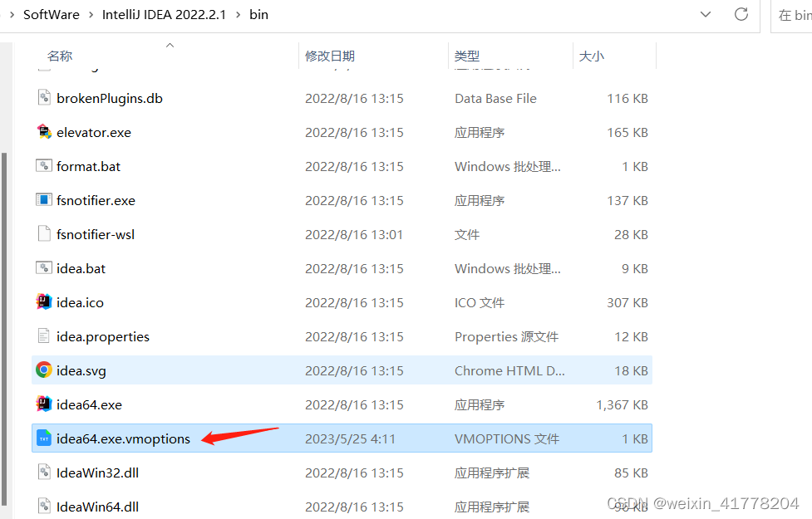
Task: Select the idea.svg Chrome HTML file
Action: click(80, 370)
